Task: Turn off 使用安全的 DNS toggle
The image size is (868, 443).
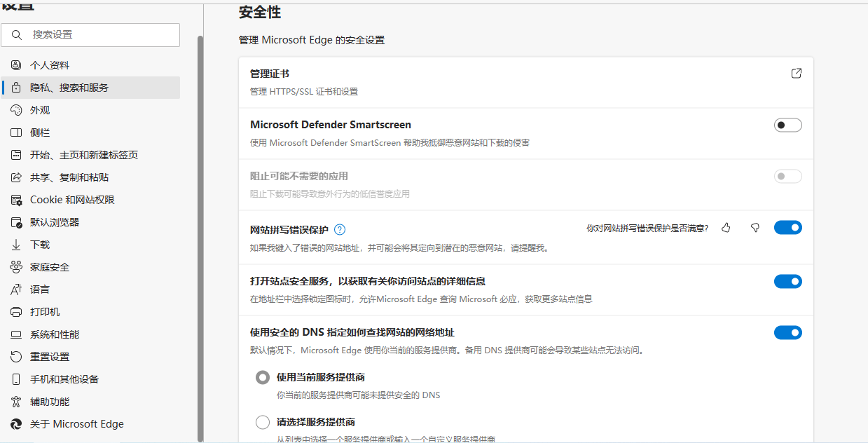Action: tap(788, 333)
